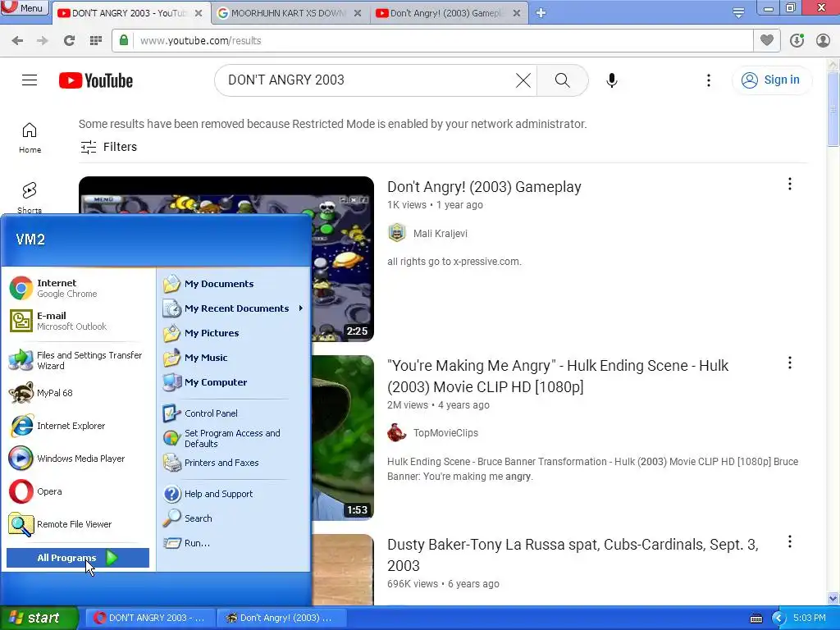Viewport: 840px width, 630px height.
Task: Open Opera tab list menu icon
Action: click(x=738, y=13)
